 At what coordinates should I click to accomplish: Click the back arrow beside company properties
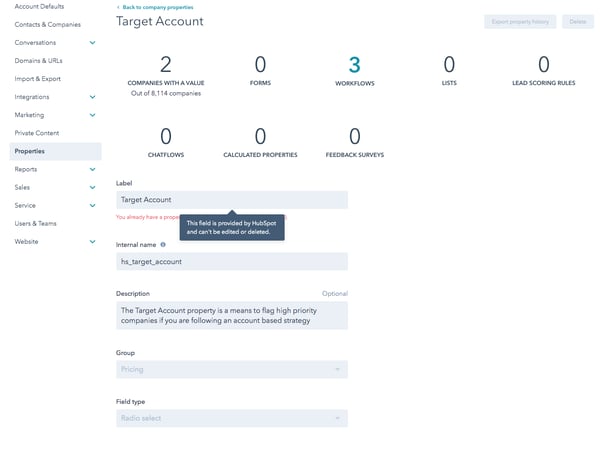pyautogui.click(x=118, y=7)
